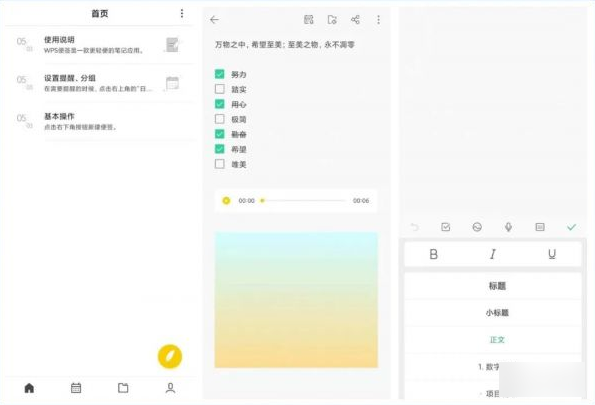Open the three-dot menu in note view
The image size is (595, 405).
[x=378, y=20]
